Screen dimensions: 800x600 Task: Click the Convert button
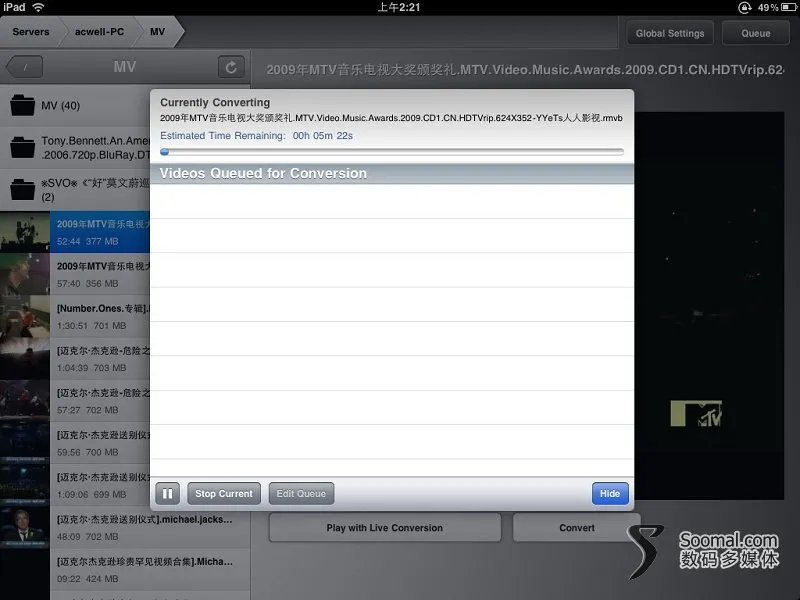tap(577, 528)
